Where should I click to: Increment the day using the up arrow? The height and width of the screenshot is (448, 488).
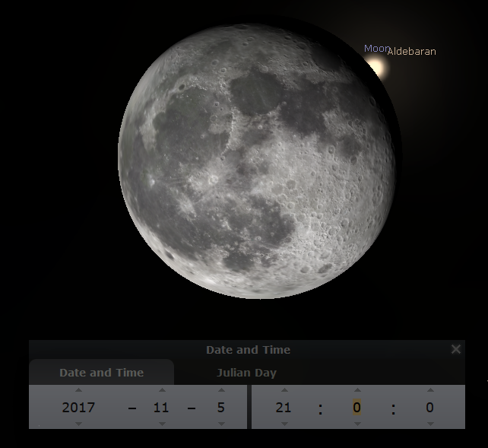coord(220,391)
